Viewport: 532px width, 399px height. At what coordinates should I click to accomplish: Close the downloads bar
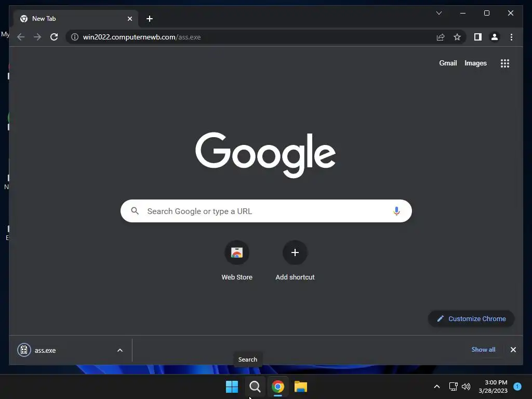513,350
